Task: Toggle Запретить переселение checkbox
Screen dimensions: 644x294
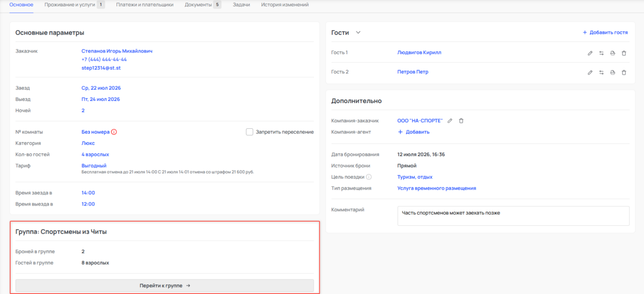Action: 250,132
